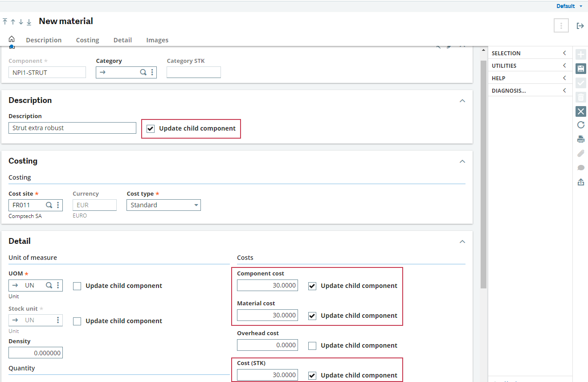Click the Description field 'Strut extra robust'

[x=72, y=128]
